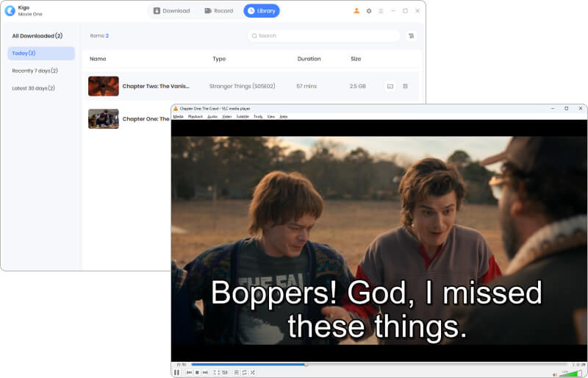Image resolution: width=588 pixels, height=378 pixels.
Task: Switch to the Record tab in Kigo
Action: coord(219,10)
